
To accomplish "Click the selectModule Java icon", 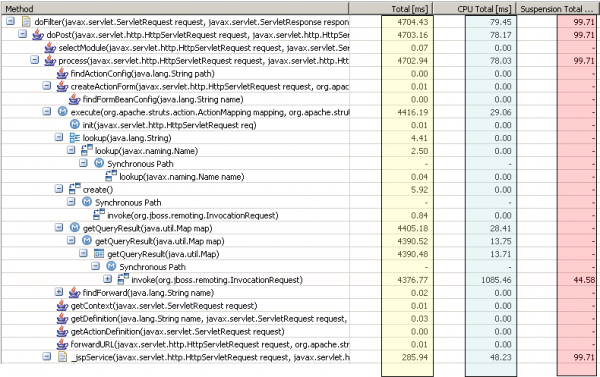I will pos(50,48).
